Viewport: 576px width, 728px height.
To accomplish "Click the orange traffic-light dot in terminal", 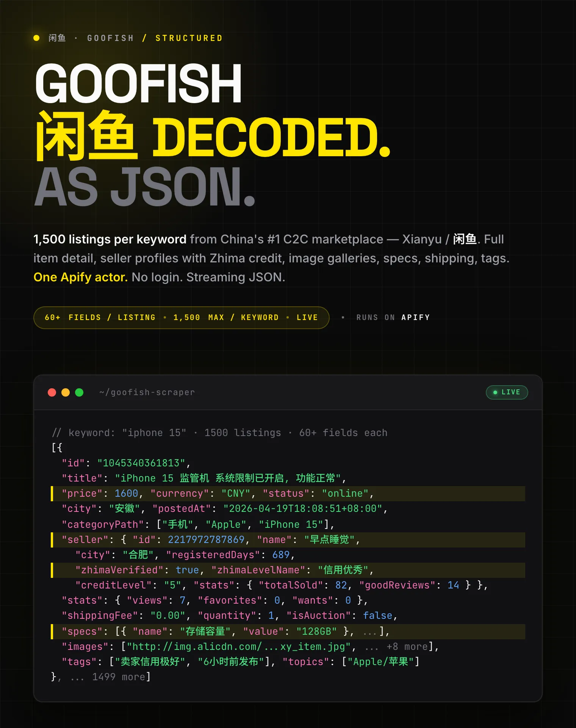I will (66, 392).
